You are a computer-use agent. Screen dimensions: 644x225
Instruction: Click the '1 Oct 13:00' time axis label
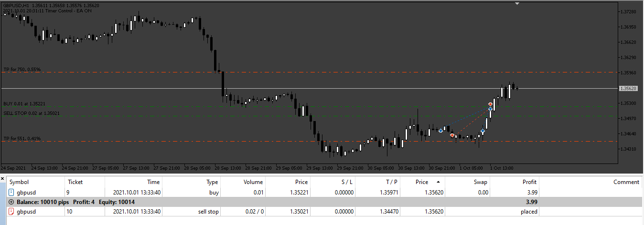coord(501,168)
